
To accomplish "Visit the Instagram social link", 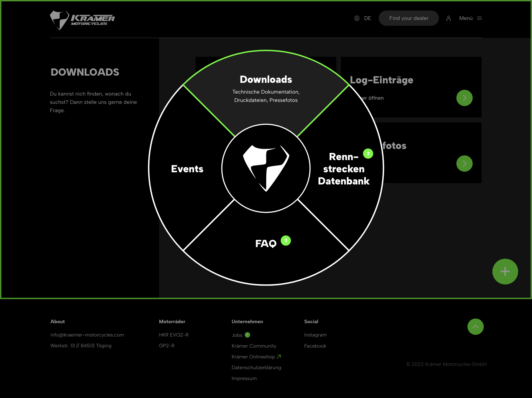I will 315,335.
